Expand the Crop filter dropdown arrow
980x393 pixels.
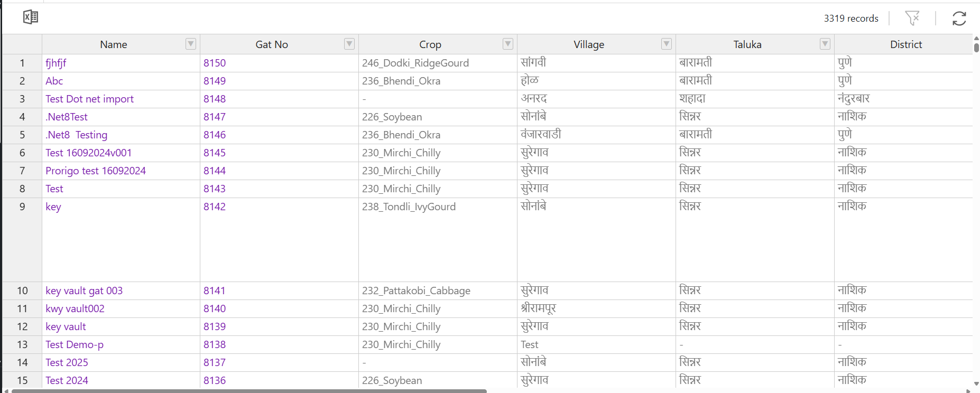click(x=507, y=44)
